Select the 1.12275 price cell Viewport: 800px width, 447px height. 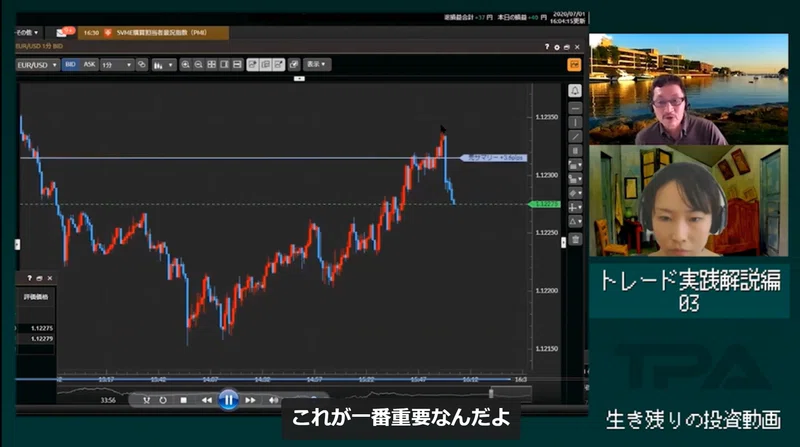(42, 328)
